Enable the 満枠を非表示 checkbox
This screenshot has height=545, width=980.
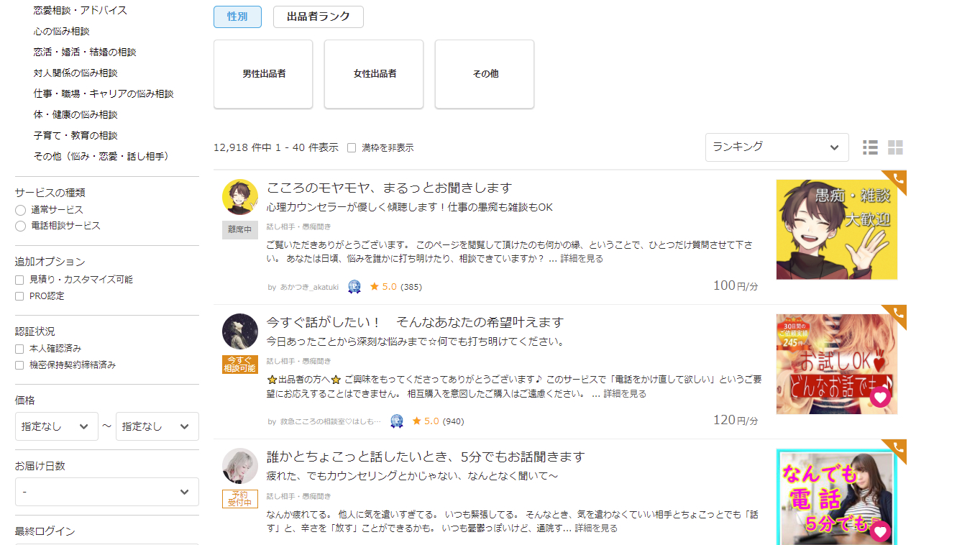tap(351, 147)
